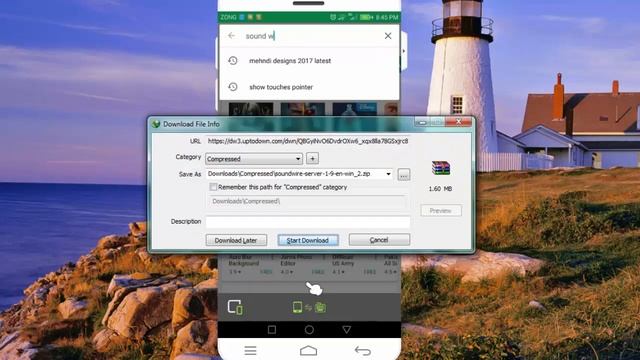Tap Android recent apps square button
This screenshot has width=640, height=360.
click(272, 329)
